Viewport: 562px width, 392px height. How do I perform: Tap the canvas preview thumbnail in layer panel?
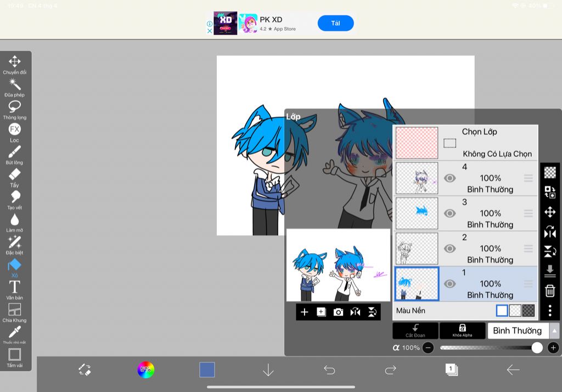pyautogui.click(x=338, y=265)
